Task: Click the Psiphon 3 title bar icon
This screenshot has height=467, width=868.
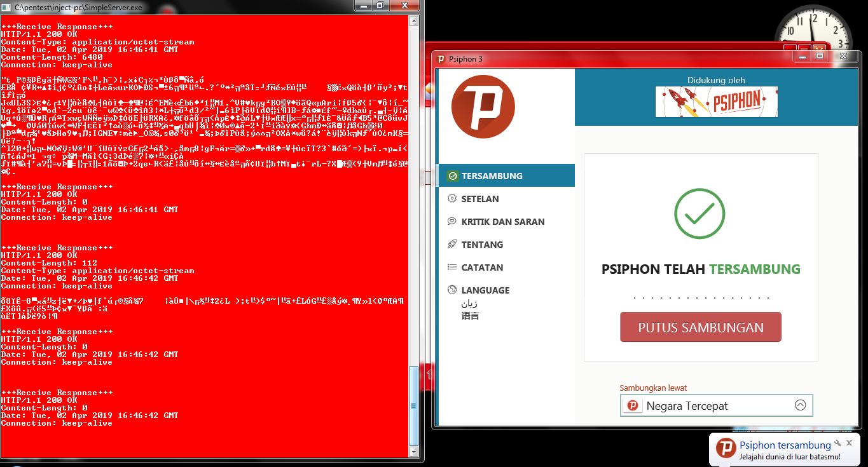Action: 441,58
